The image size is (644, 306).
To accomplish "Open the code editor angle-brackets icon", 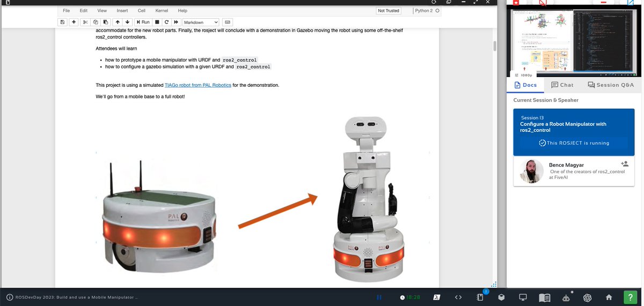I will 458,297.
